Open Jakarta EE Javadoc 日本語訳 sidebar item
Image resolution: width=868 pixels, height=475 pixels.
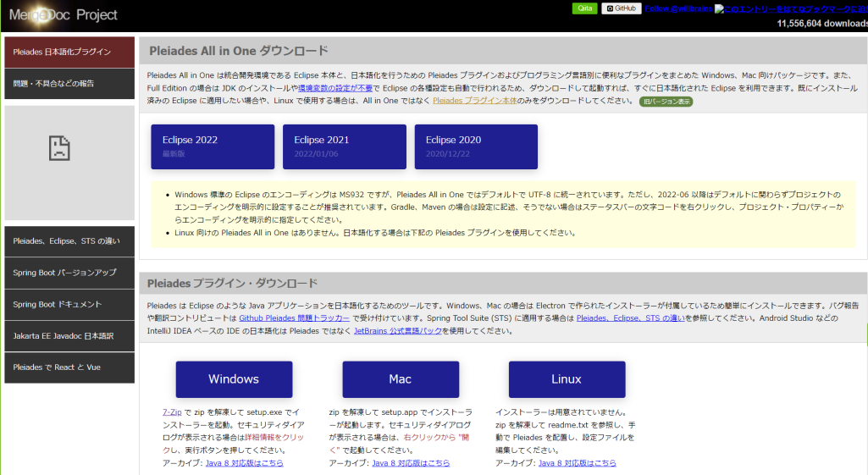69,336
